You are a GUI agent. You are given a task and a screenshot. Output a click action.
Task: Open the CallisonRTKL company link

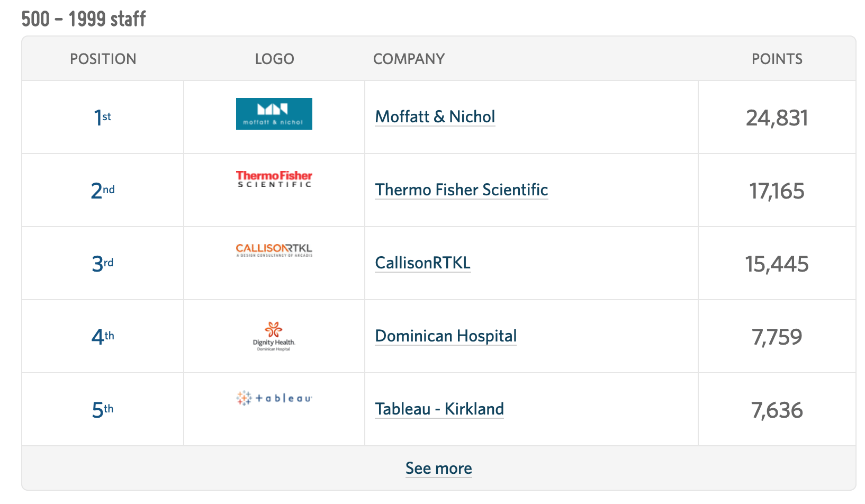pyautogui.click(x=422, y=263)
